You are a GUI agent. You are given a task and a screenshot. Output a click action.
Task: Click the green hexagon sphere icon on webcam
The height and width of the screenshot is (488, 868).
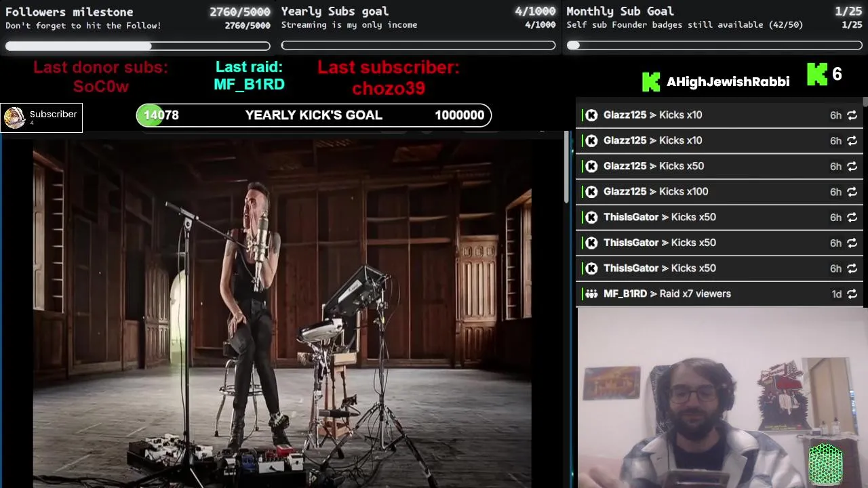[825, 464]
